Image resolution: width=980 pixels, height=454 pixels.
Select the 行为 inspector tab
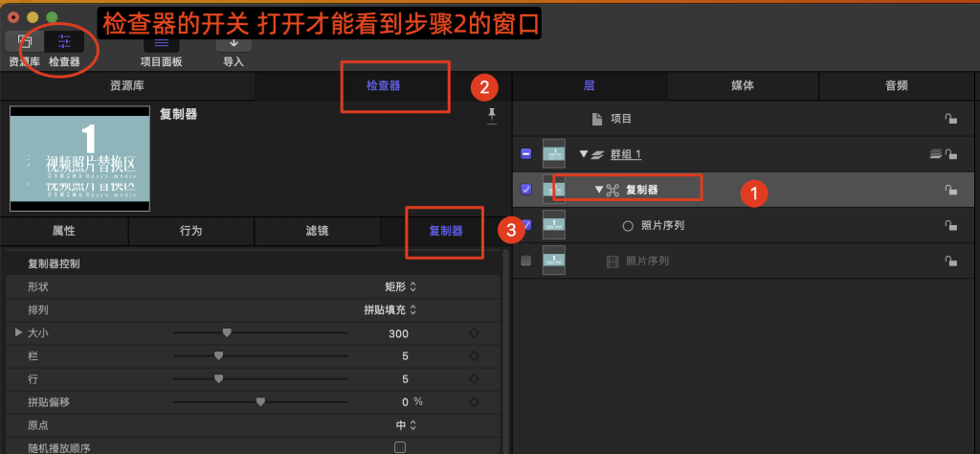(190, 231)
